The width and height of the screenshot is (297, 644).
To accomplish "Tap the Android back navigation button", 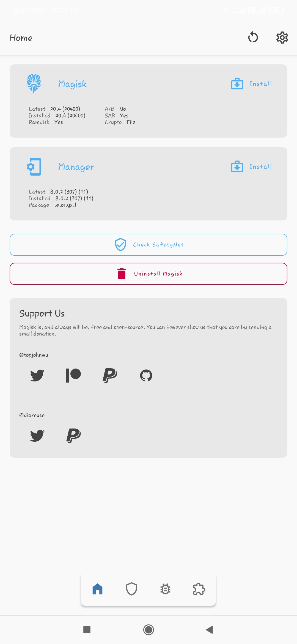I will coord(210,630).
